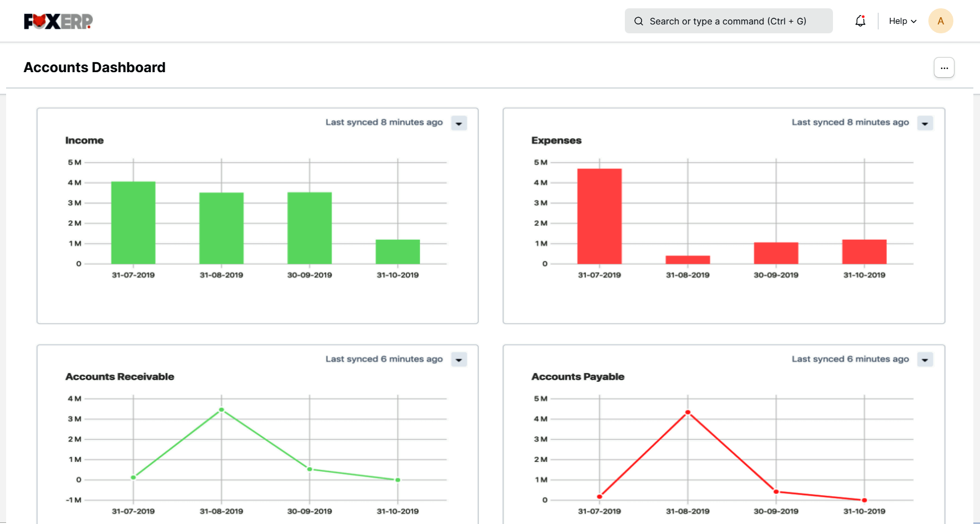Expand the Help dropdown menu
Image resolution: width=980 pixels, height=524 pixels.
pyautogui.click(x=902, y=21)
